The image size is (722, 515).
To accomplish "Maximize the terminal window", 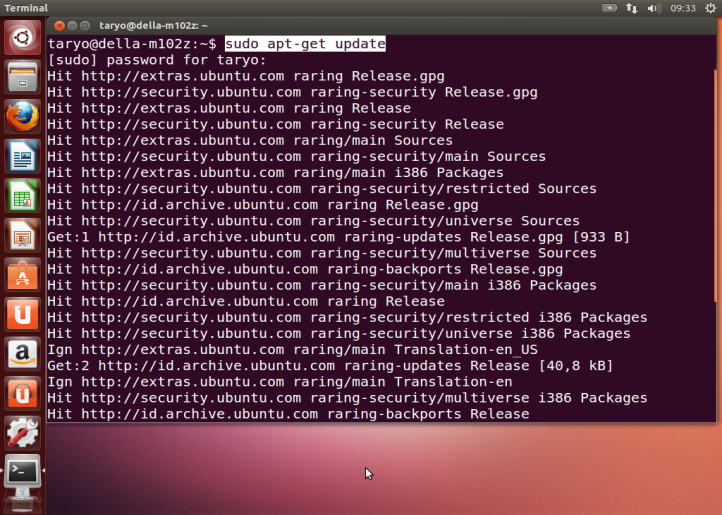I will coord(85,25).
